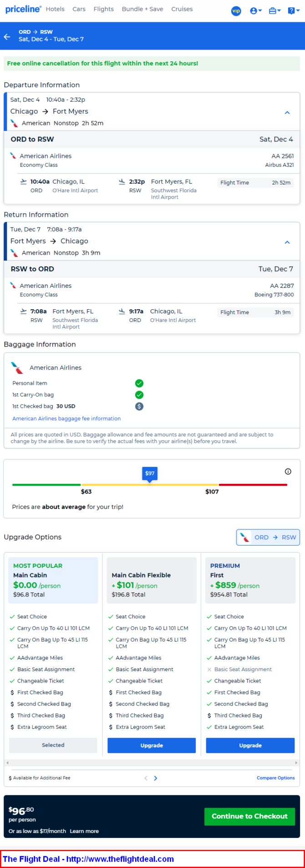Go to the Hotels tab

55,9
